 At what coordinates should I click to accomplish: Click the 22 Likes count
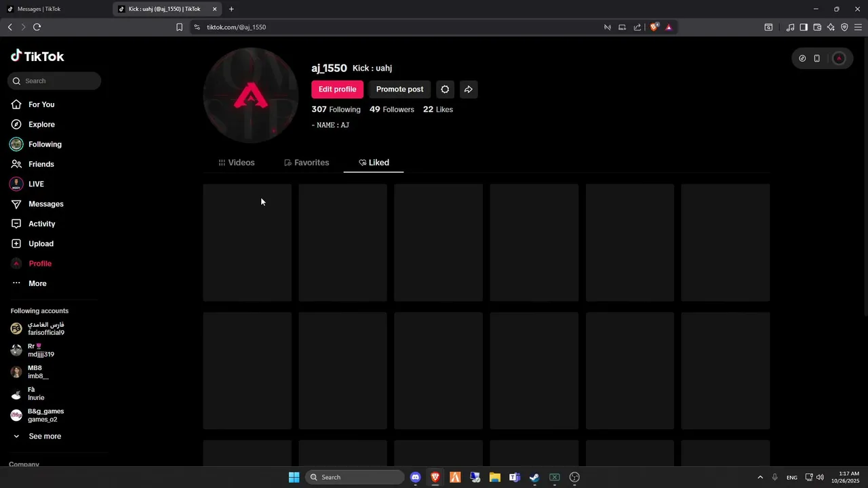click(438, 109)
